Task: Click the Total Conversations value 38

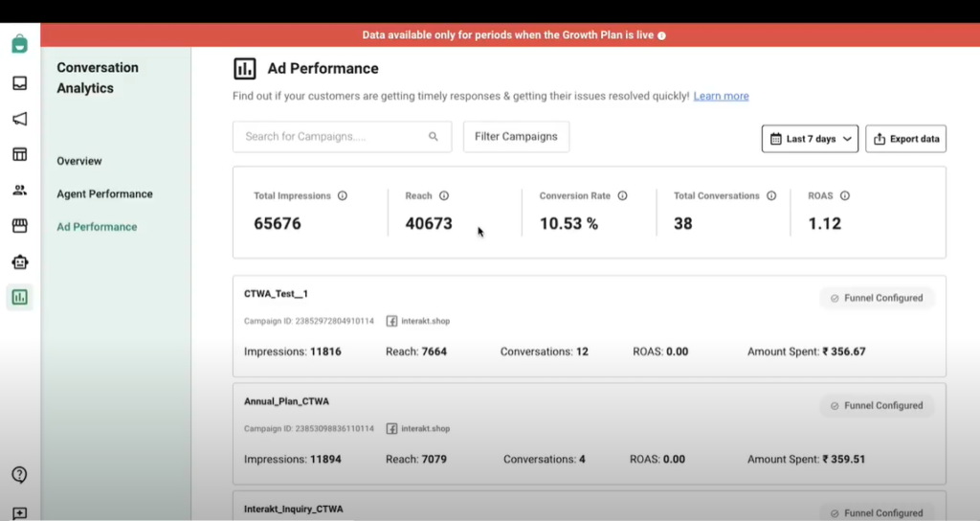Action: (x=683, y=223)
